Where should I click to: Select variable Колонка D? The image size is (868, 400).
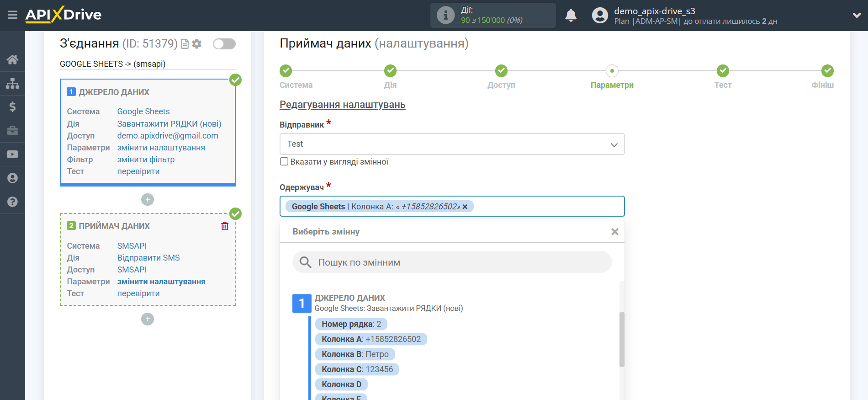click(x=341, y=384)
